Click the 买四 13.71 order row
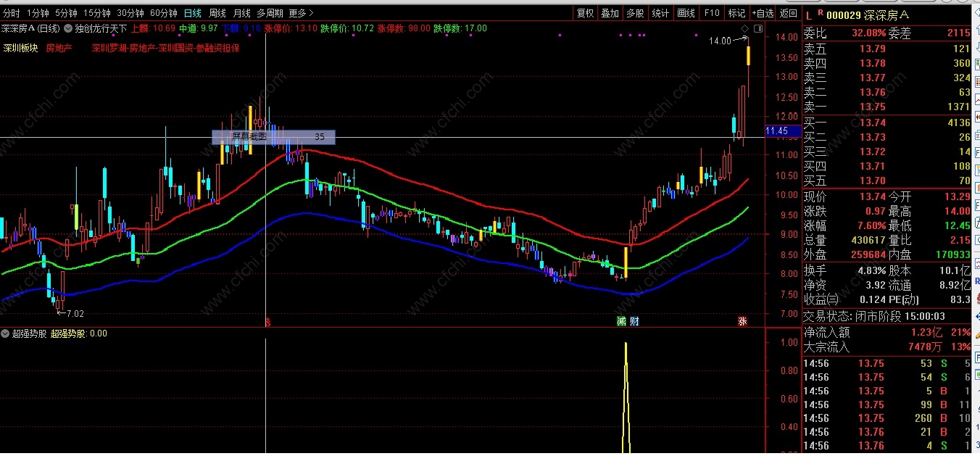This screenshot has height=456, width=980. point(886,166)
